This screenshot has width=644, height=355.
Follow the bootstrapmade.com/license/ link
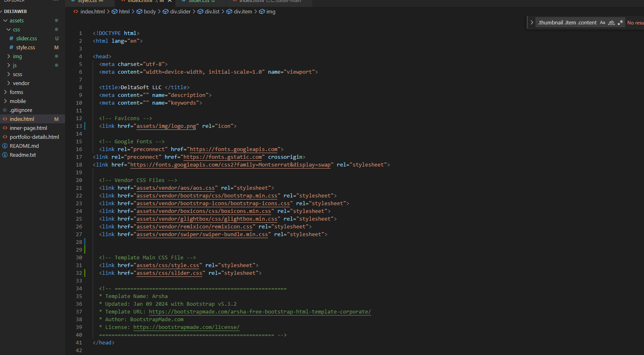pos(186,327)
